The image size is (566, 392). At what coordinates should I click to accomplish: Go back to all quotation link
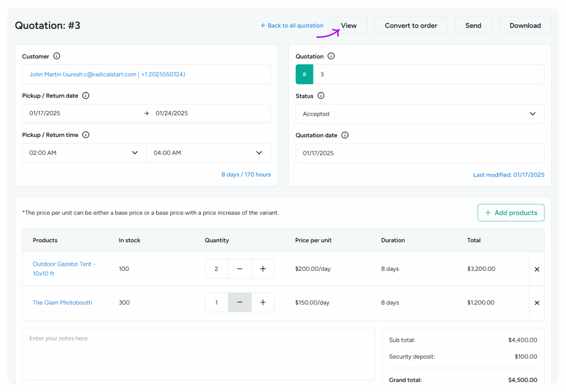(292, 25)
